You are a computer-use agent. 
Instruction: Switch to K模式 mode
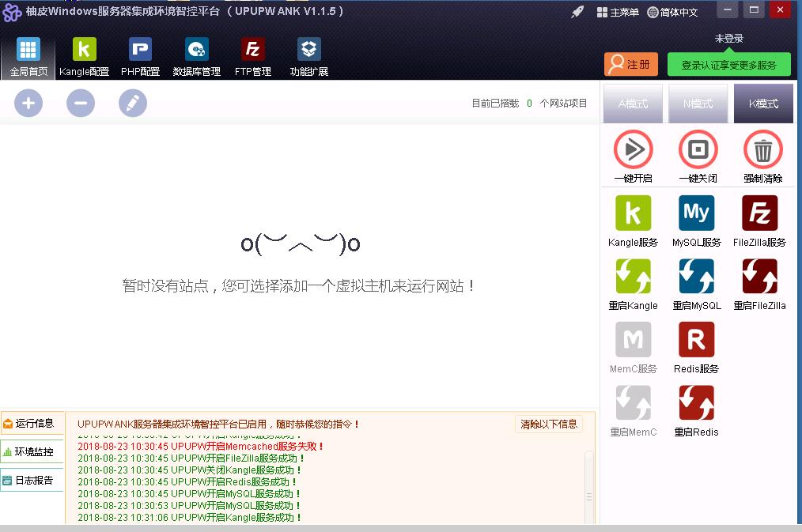(762, 103)
